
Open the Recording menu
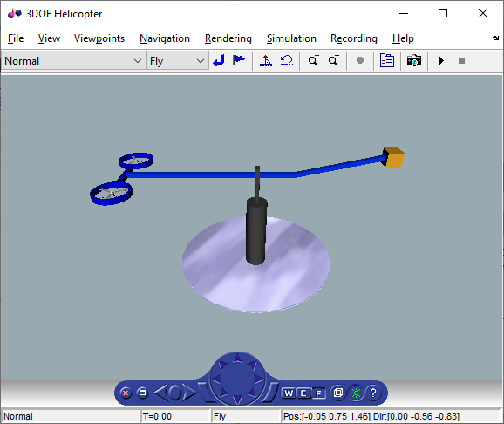354,38
